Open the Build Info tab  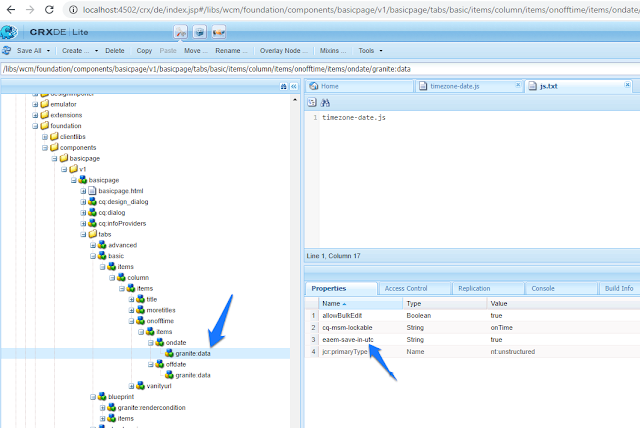(x=619, y=288)
